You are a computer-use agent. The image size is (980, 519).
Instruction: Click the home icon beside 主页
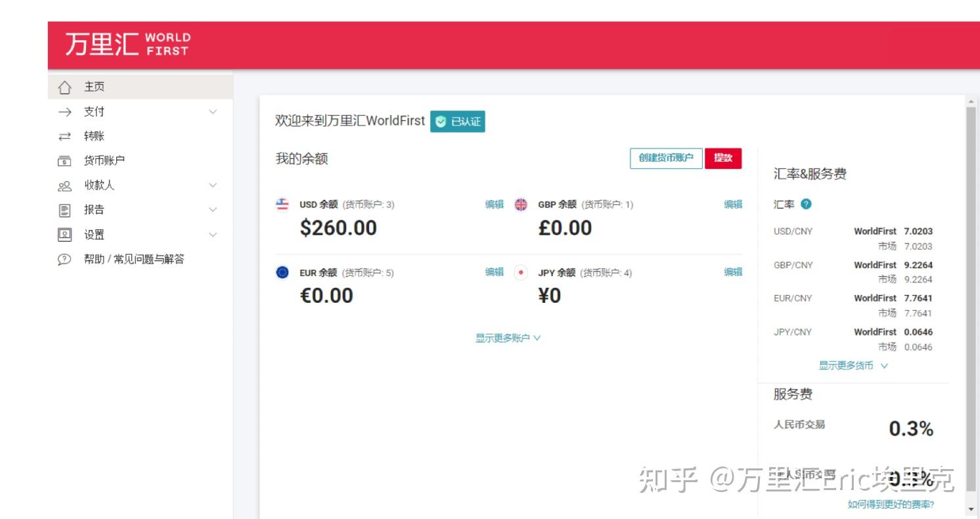pyautogui.click(x=64, y=87)
